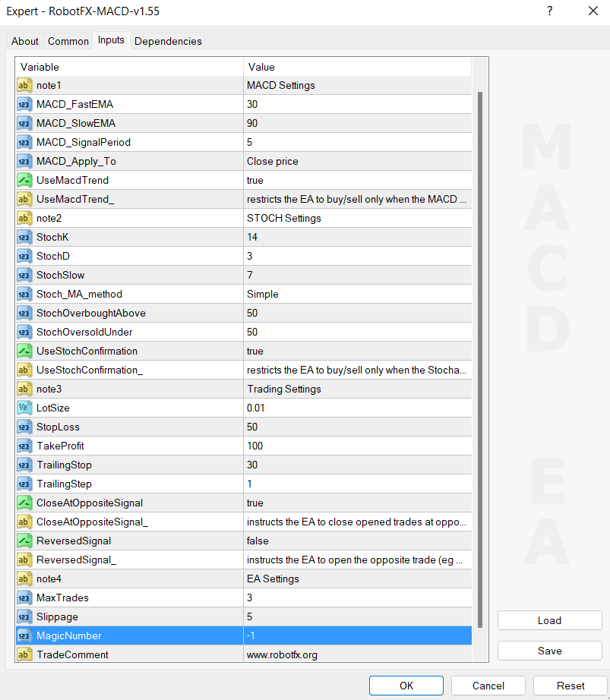
Task: Click the Value column header
Action: [x=358, y=67]
